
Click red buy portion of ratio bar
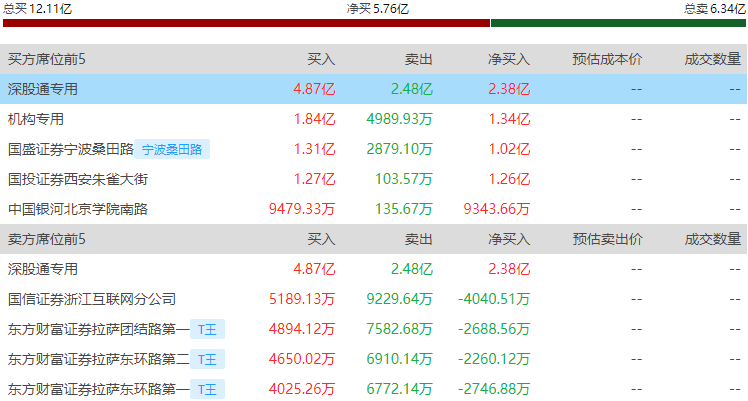tap(246, 23)
